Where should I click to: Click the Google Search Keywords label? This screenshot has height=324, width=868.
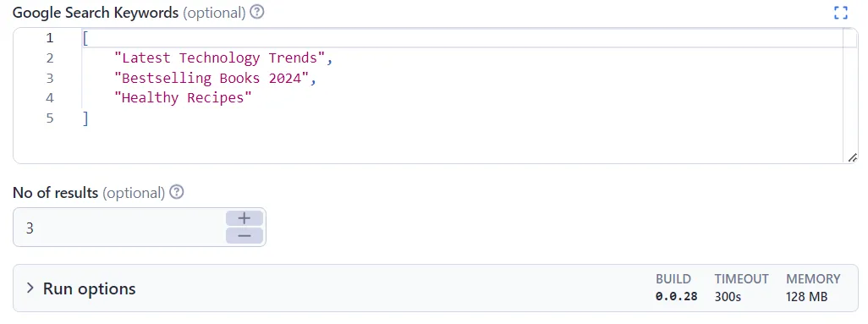point(96,13)
